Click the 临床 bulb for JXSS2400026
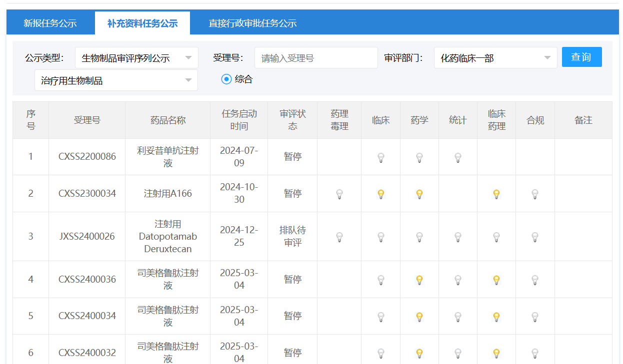Screen dimensions: 623x364 point(381,237)
